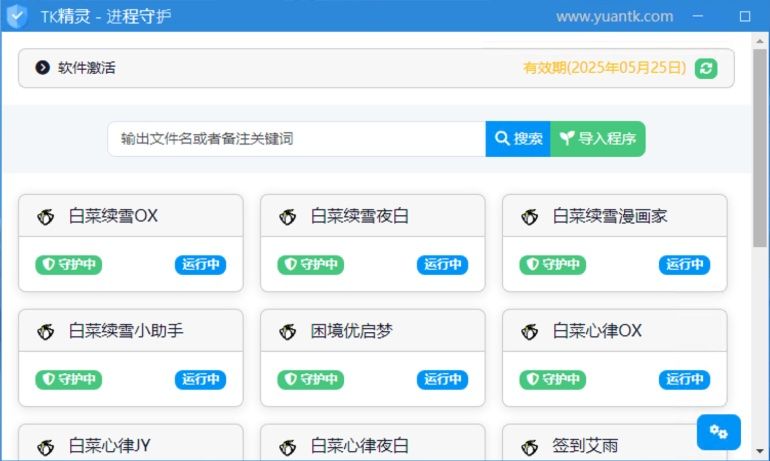Click 运行中 status of 白菜续雪OX

[x=200, y=265]
